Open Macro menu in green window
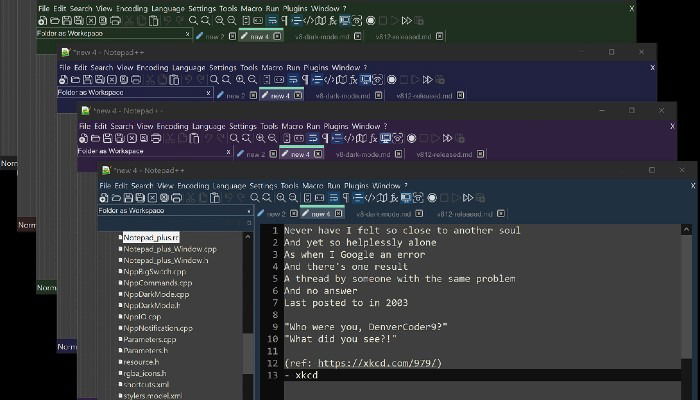Viewport: 700px width, 400px height. point(251,8)
